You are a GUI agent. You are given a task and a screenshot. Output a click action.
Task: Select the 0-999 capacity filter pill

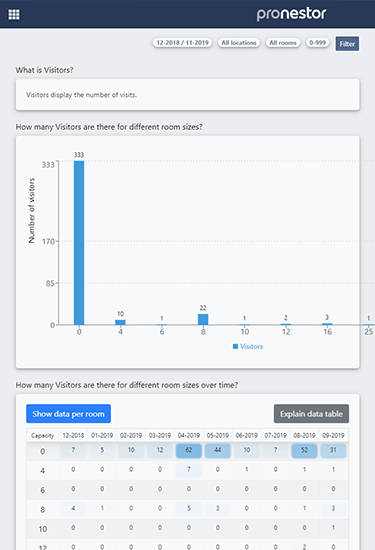[x=317, y=43]
